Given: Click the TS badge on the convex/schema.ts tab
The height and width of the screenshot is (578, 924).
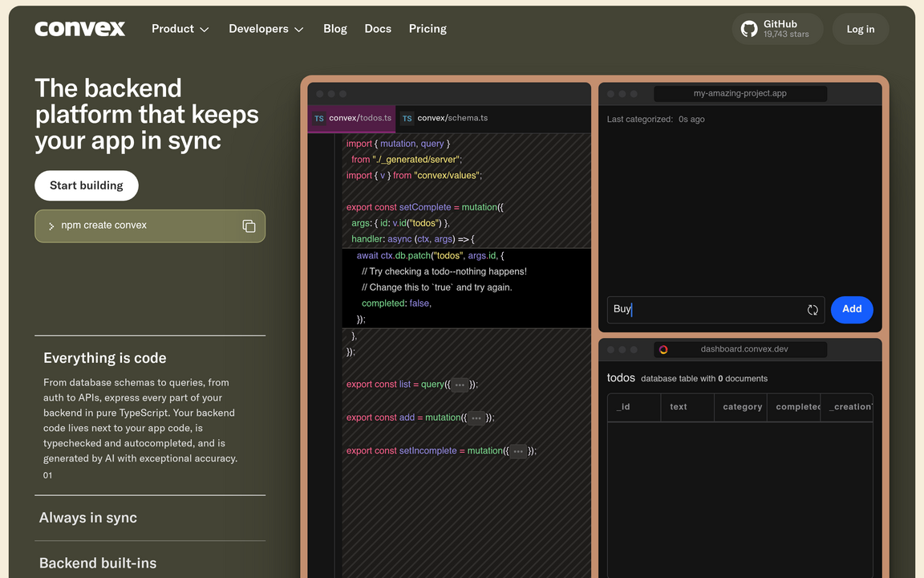Looking at the screenshot, I should [x=407, y=117].
